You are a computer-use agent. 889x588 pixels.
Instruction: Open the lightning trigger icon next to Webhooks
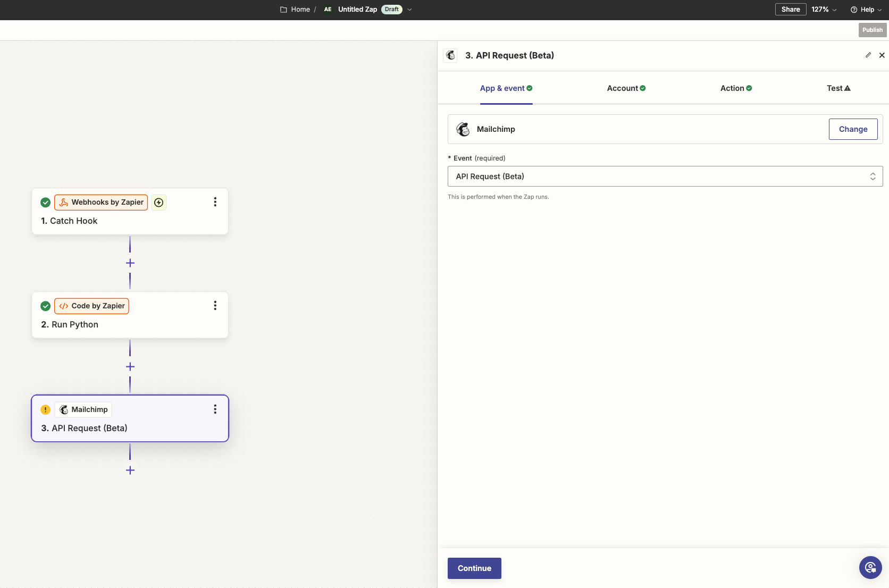[158, 202]
